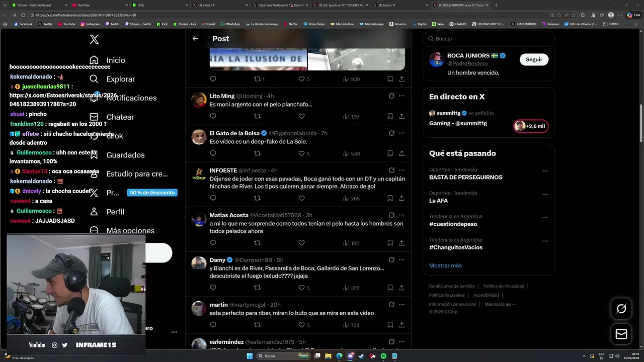The image size is (644, 362).
Task: View stats on Matias Acosta's reply
Action: (351, 243)
